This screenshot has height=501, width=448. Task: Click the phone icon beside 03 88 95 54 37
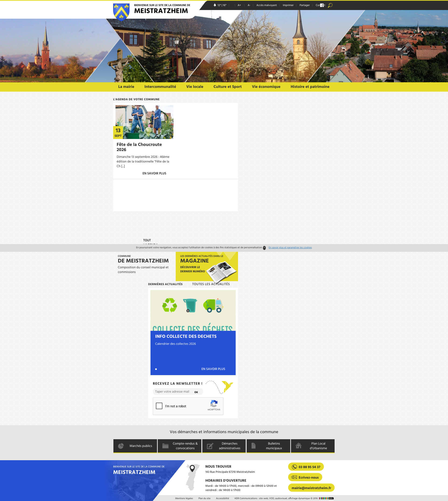tap(294, 467)
